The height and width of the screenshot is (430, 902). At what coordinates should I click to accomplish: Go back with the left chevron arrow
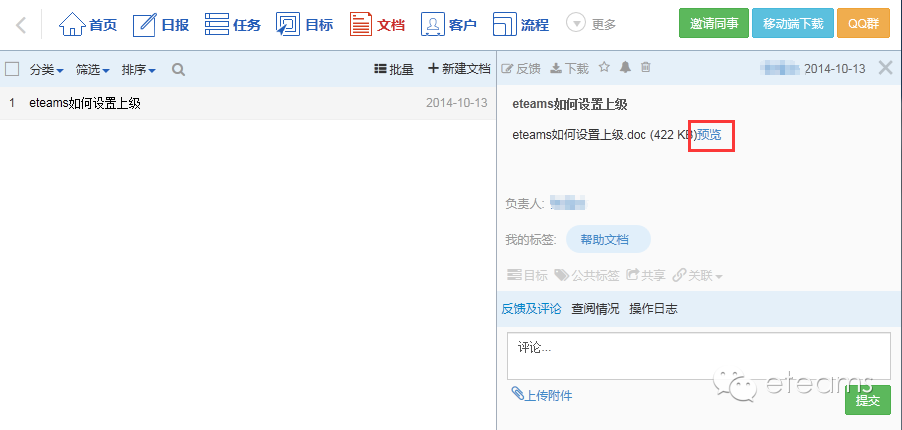(x=21, y=25)
